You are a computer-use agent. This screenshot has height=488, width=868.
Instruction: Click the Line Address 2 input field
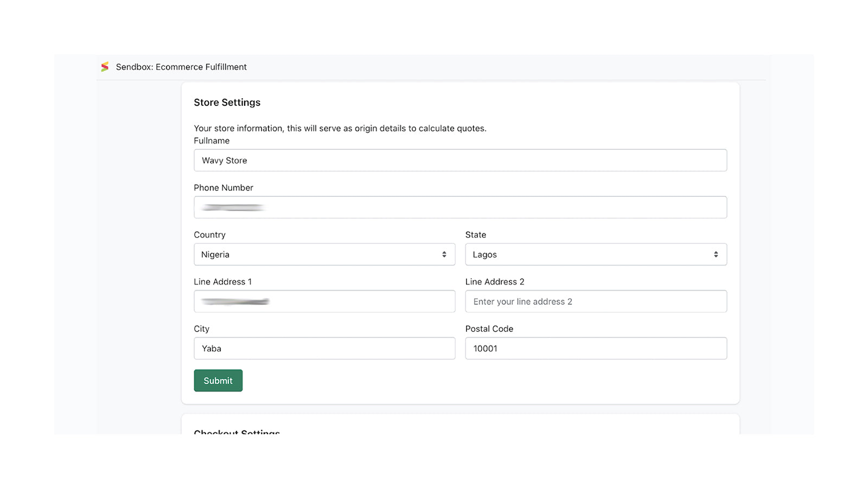pos(596,301)
